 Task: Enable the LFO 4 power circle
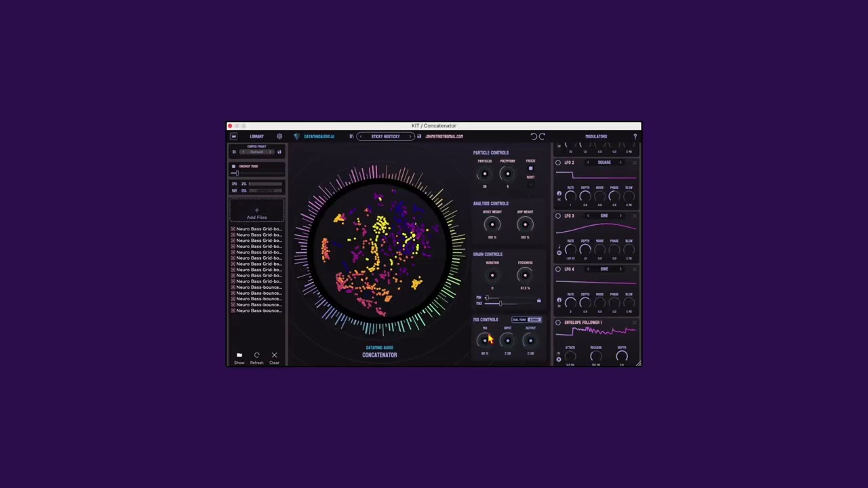558,269
